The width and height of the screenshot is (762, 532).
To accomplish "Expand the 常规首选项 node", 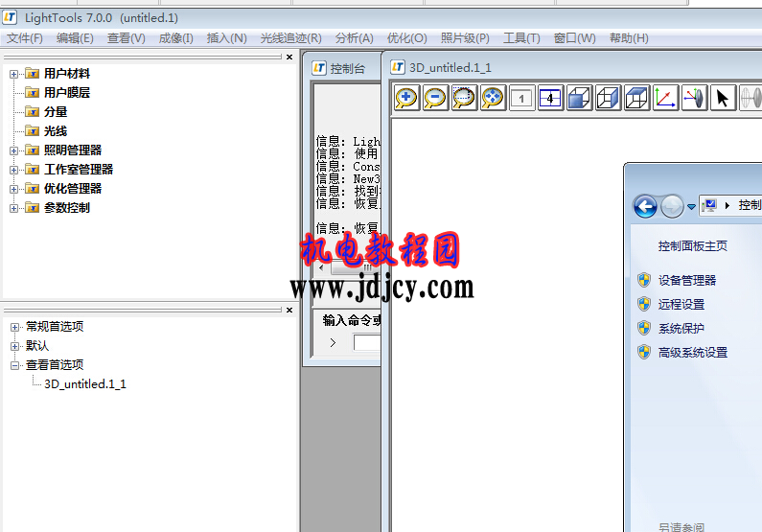I will (x=14, y=327).
